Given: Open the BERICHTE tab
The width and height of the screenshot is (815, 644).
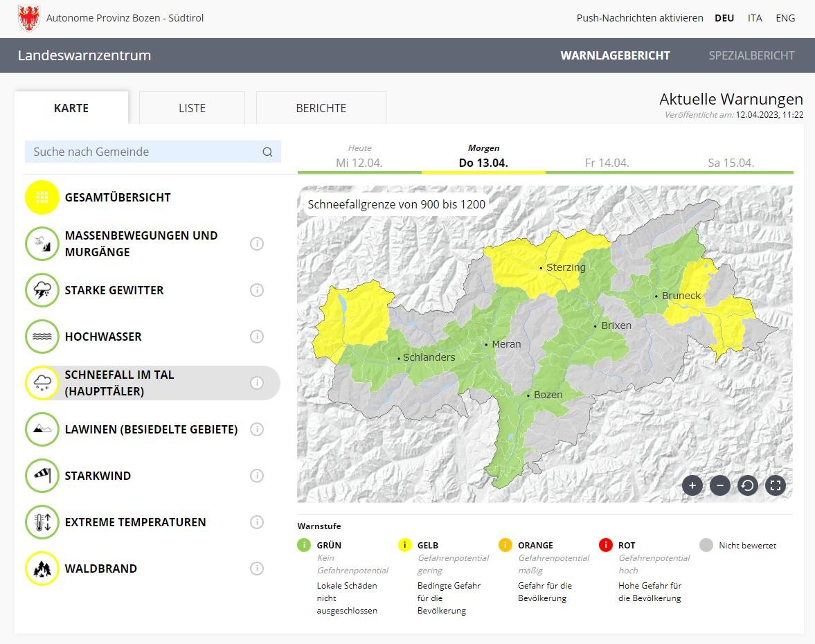Looking at the screenshot, I should tap(321, 108).
